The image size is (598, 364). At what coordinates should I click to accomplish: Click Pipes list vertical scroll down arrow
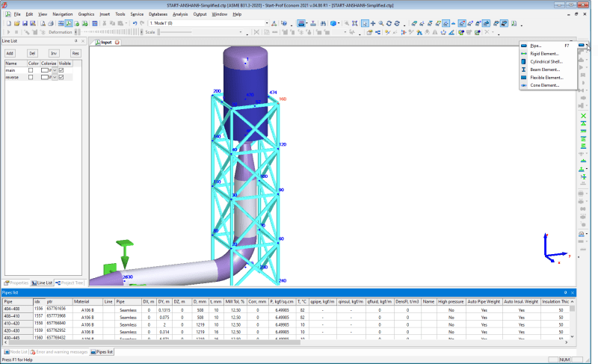tap(572, 336)
